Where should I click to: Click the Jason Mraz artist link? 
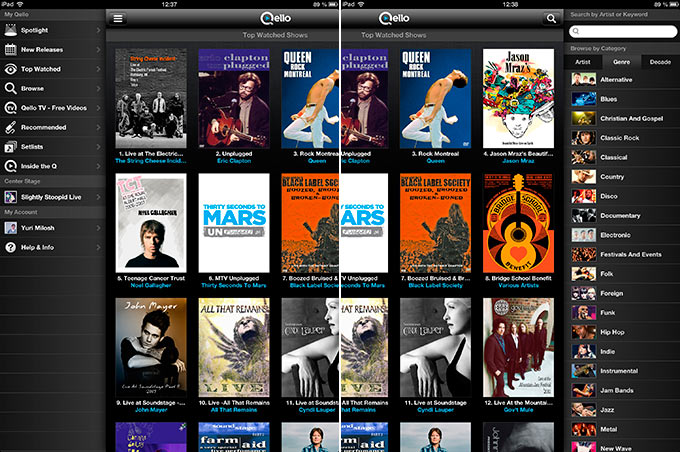tap(518, 161)
